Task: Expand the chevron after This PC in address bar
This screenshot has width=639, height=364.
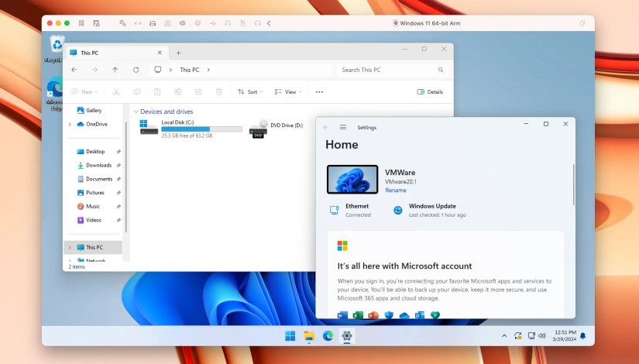Action: (208, 70)
